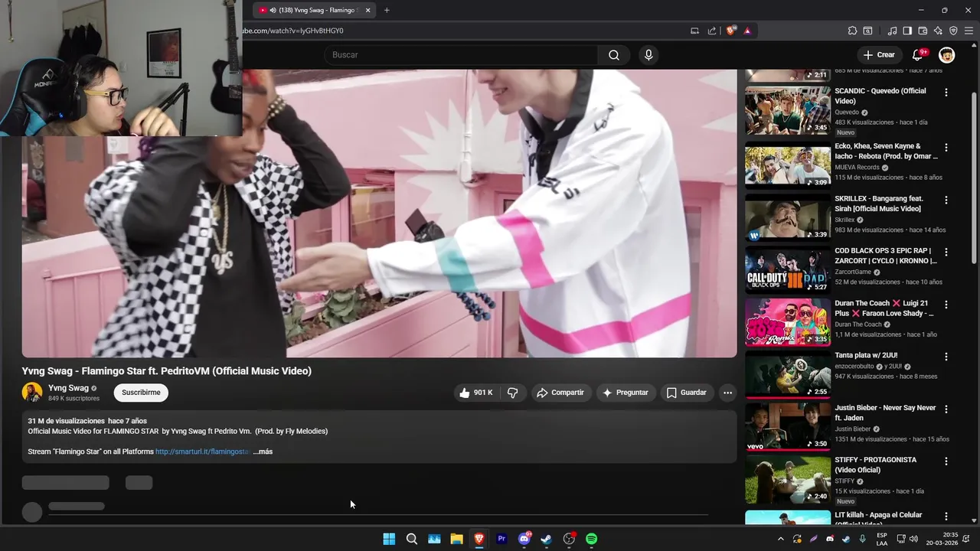Open a new browser tab
The height and width of the screenshot is (551, 980).
coord(387,10)
